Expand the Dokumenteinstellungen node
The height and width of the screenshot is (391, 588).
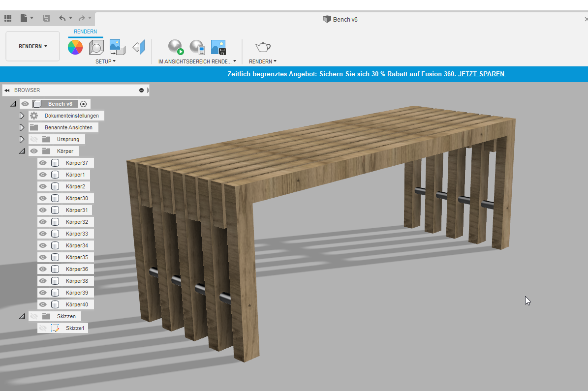pos(22,115)
